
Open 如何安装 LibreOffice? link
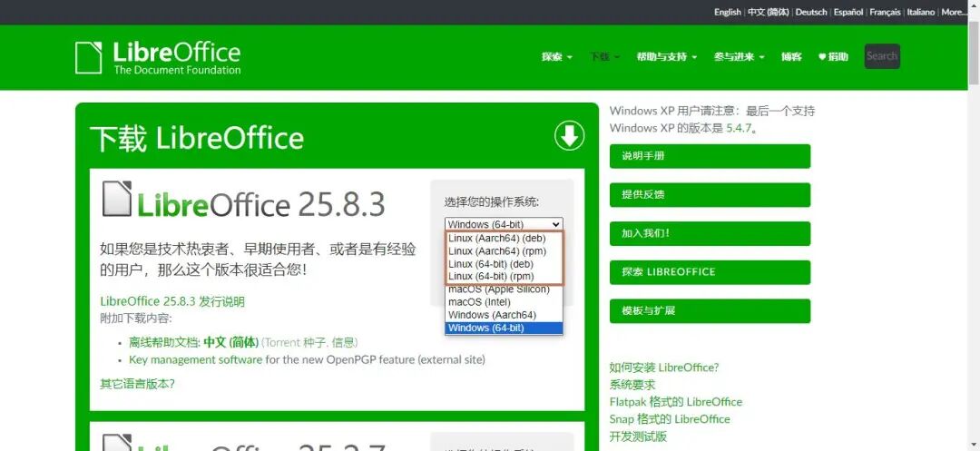663,368
